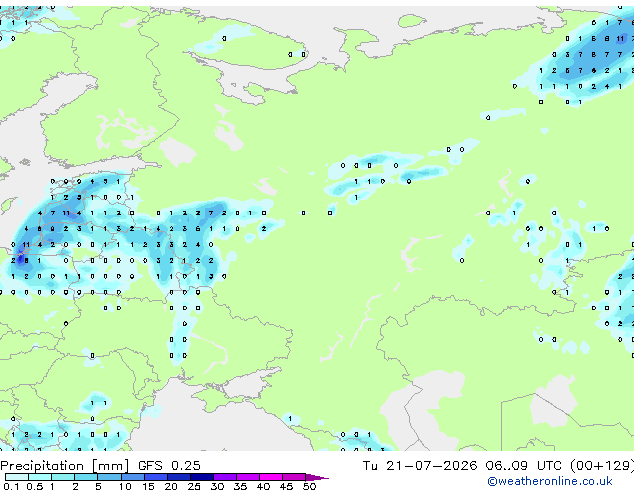Click the over-50 mm arrow tip of legend

coord(317,477)
